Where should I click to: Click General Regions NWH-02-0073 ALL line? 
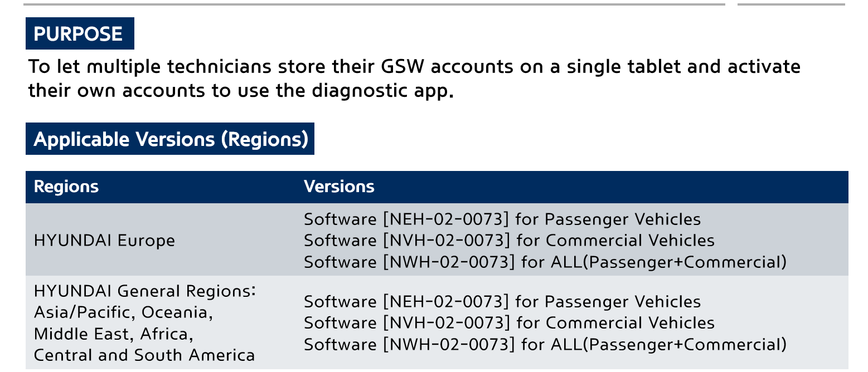click(x=545, y=344)
